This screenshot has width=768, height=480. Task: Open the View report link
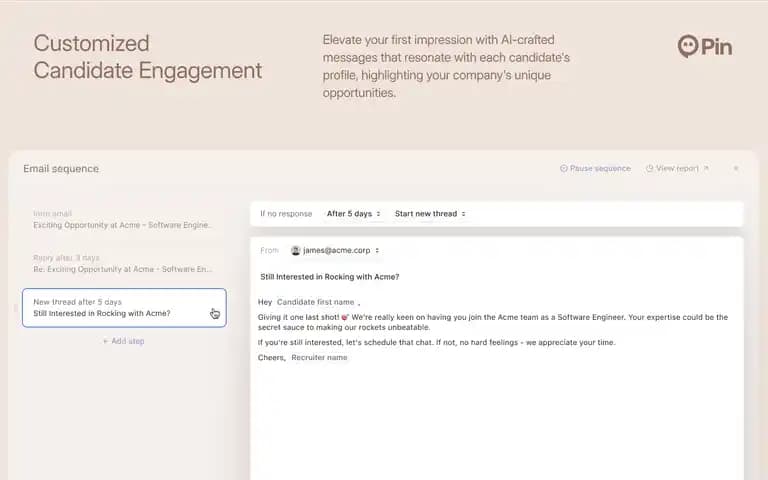(677, 168)
